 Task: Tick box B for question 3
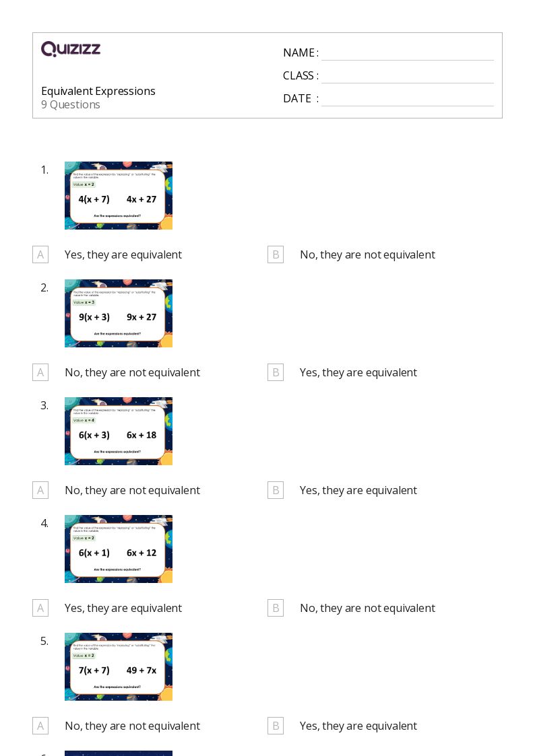tap(276, 490)
